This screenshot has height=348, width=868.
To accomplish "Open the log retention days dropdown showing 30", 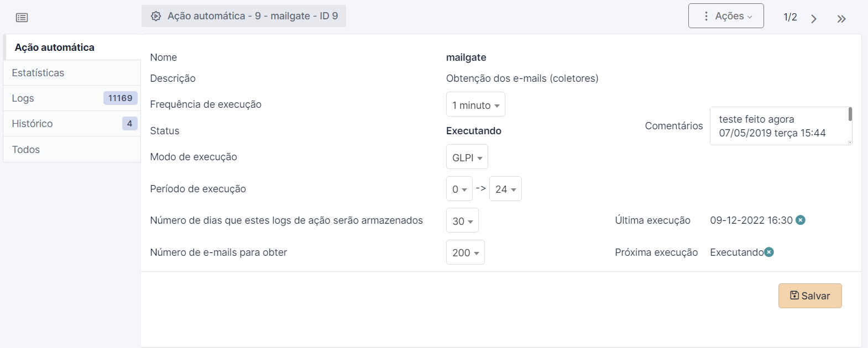I will point(462,220).
